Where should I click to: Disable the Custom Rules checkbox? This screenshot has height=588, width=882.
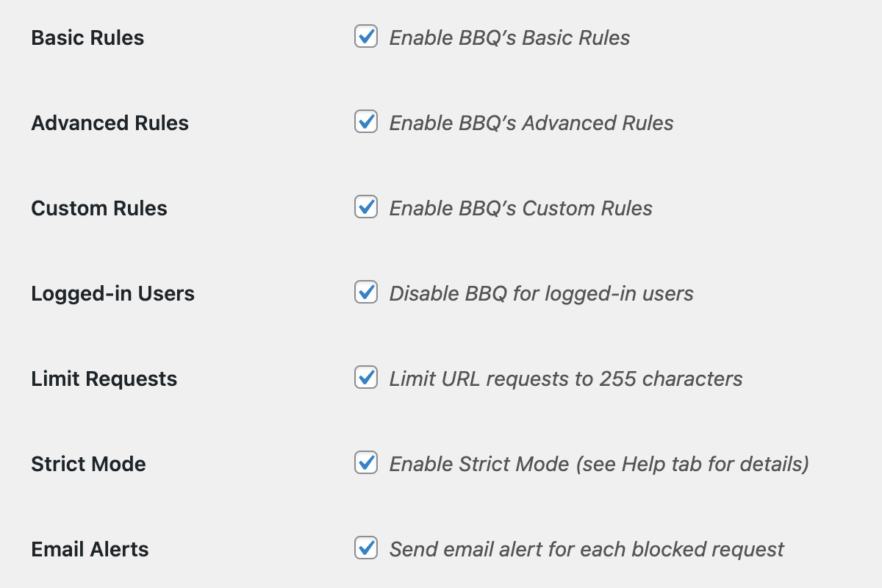coord(366,207)
